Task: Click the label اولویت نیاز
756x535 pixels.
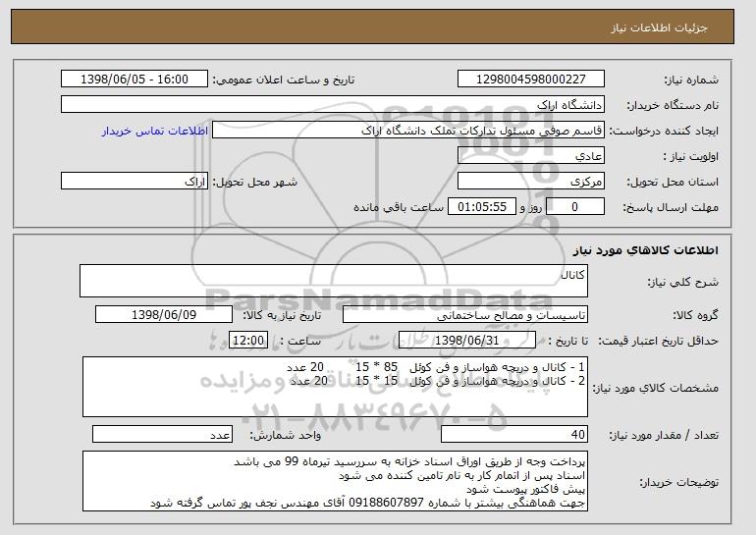Action: pos(691,156)
